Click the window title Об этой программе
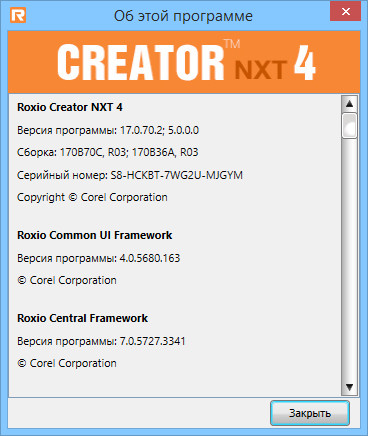368x436 pixels. click(x=183, y=16)
